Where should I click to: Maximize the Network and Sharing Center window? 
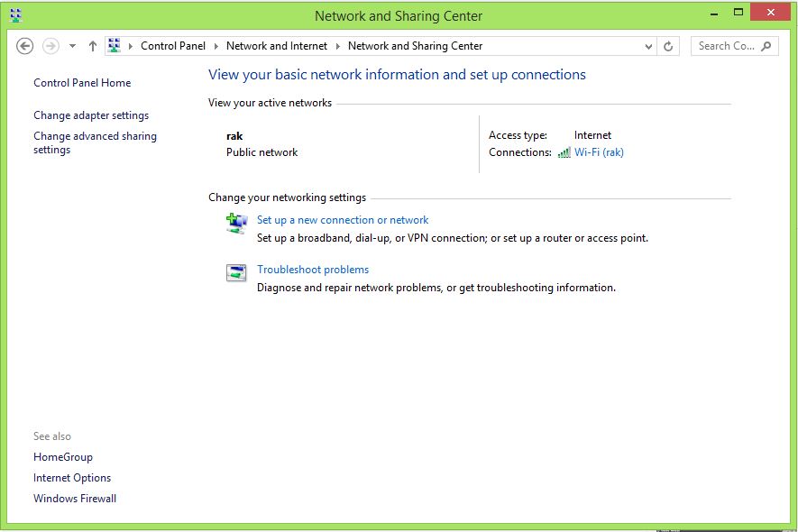click(738, 13)
